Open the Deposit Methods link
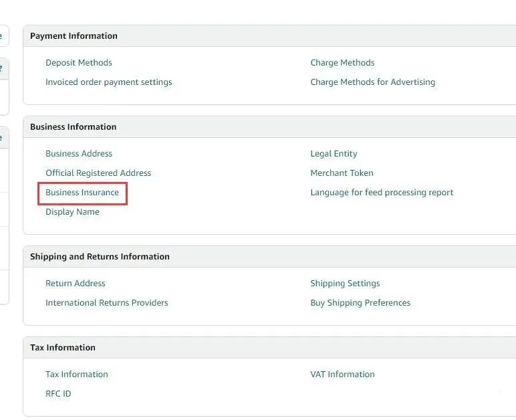This screenshot has width=516, height=420. pos(79,63)
